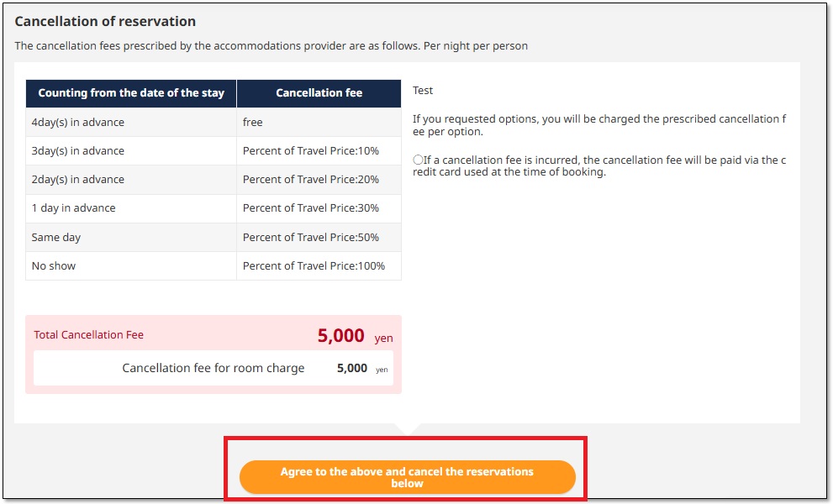Click Percent of Travel Price:10% cell
833x504 pixels.
(x=311, y=151)
